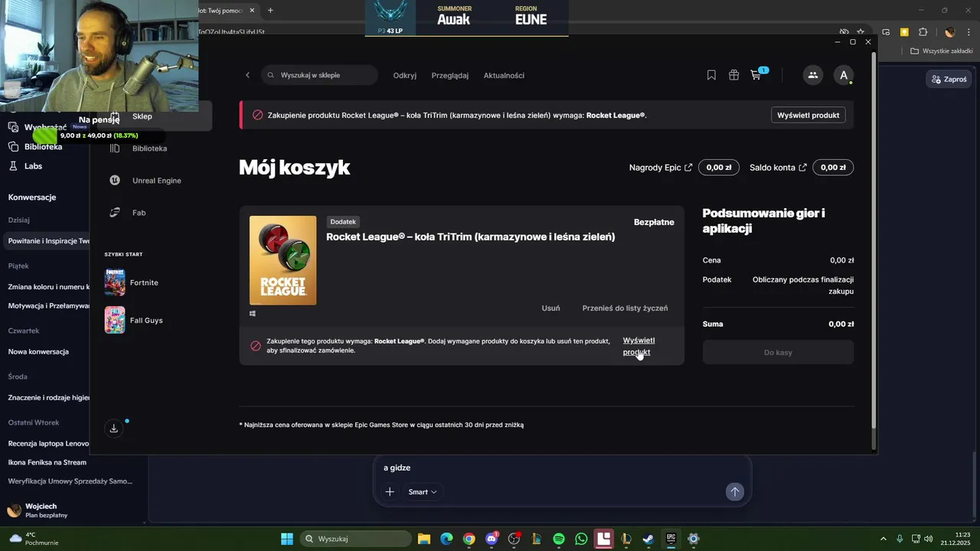
Task: Remove item with the Usuń link
Action: point(550,308)
